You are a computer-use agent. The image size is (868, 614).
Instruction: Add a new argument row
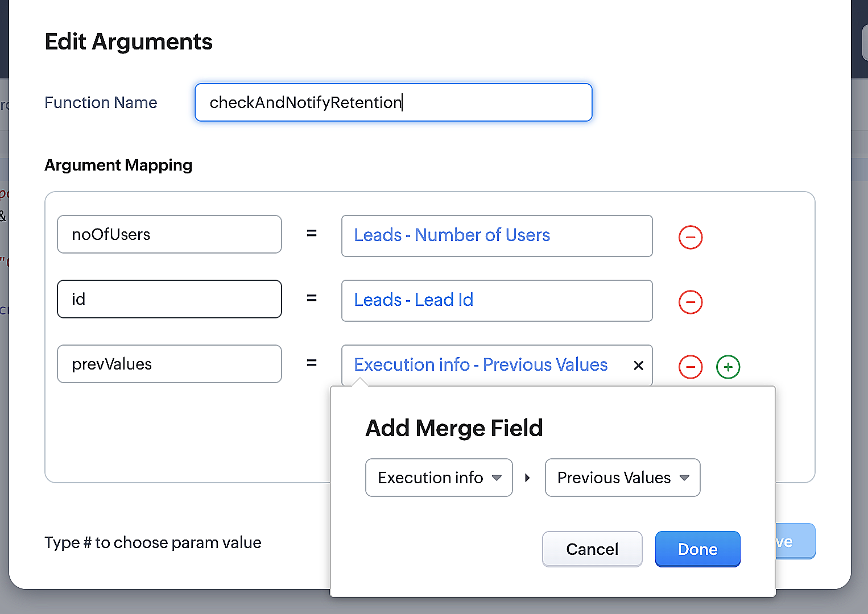click(728, 367)
